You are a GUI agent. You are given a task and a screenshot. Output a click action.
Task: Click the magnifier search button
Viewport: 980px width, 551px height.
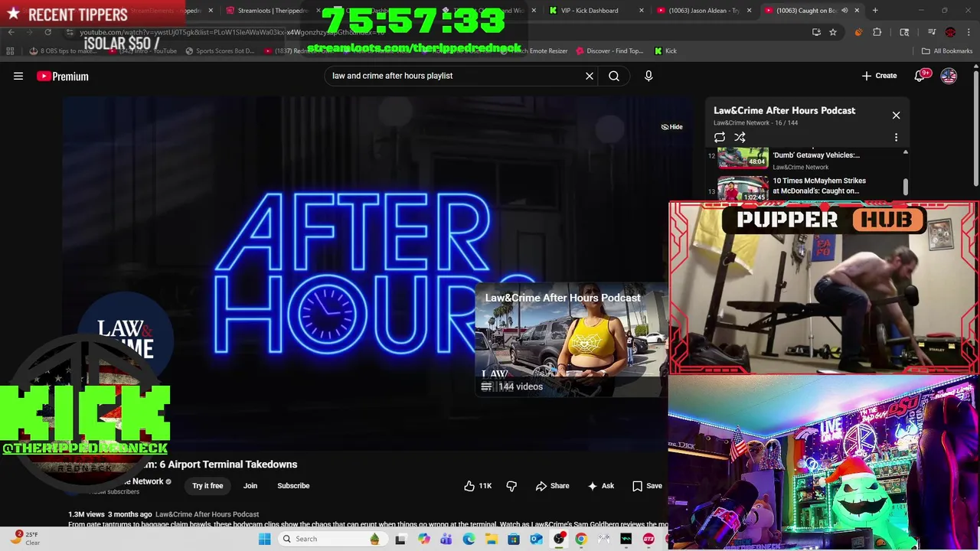click(x=614, y=76)
